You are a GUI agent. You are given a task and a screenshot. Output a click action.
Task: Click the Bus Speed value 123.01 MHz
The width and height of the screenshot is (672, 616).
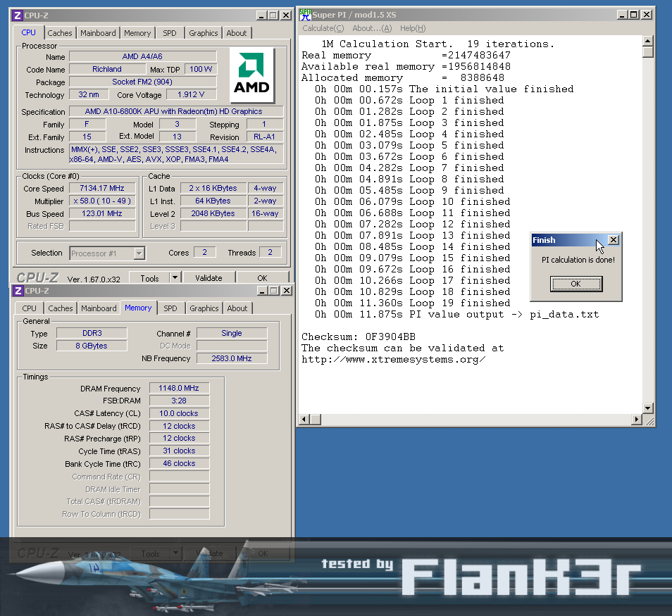click(x=102, y=213)
